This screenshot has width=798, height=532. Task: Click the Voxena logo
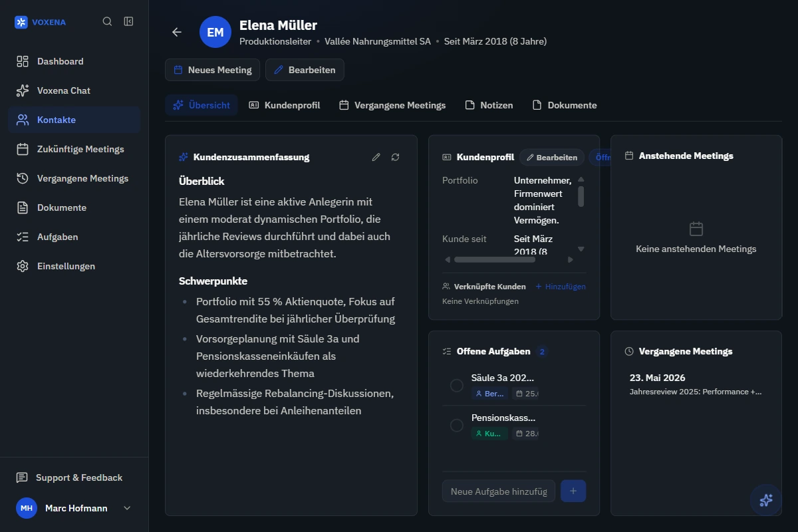41,22
